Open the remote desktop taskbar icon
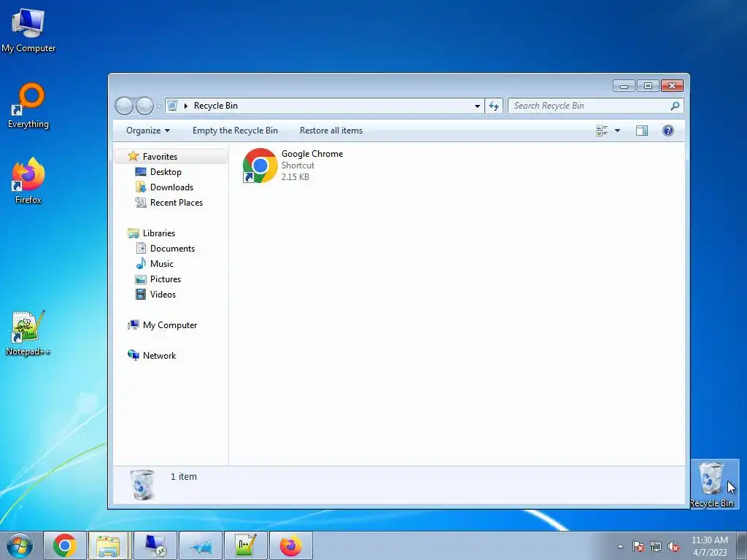This screenshot has width=747, height=560. coord(155,545)
